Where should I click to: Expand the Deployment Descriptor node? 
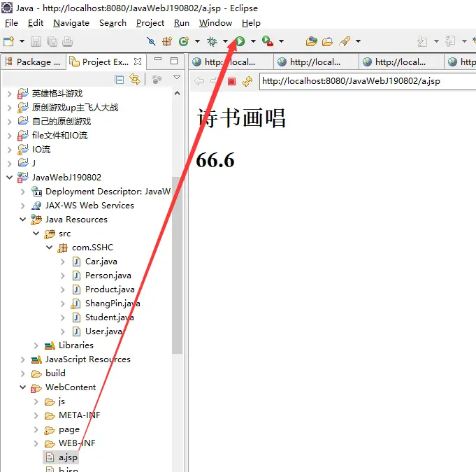coord(23,192)
